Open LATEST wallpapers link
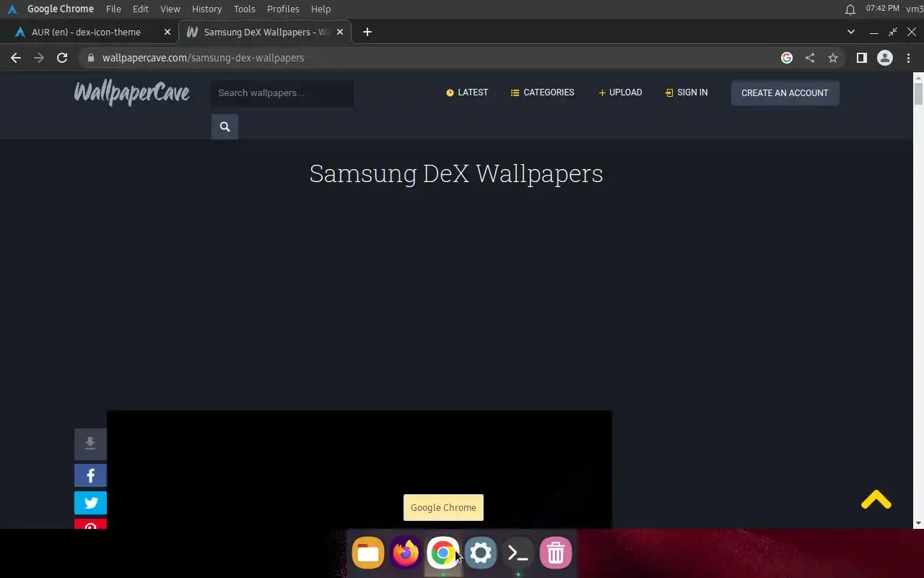 [467, 92]
